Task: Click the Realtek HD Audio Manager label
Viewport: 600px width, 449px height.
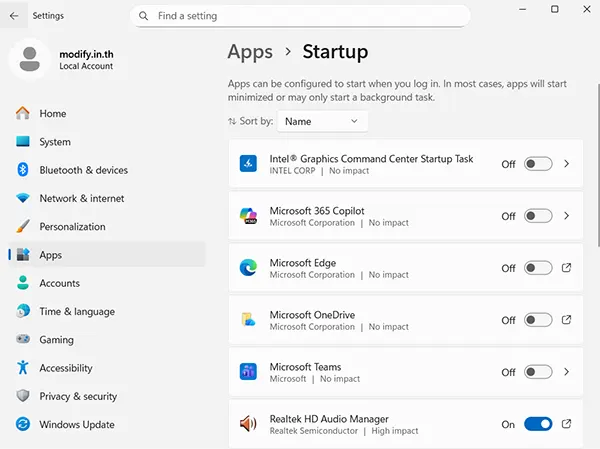Action: tap(329, 418)
